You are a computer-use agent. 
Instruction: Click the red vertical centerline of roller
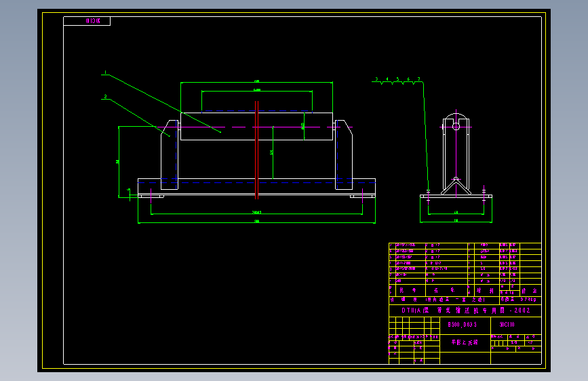click(x=257, y=150)
